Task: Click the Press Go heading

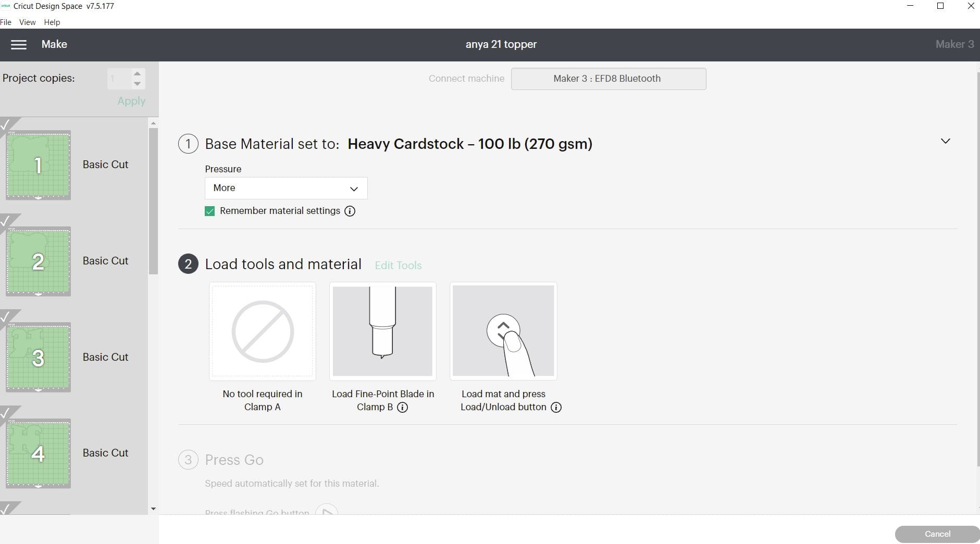Action: click(234, 460)
